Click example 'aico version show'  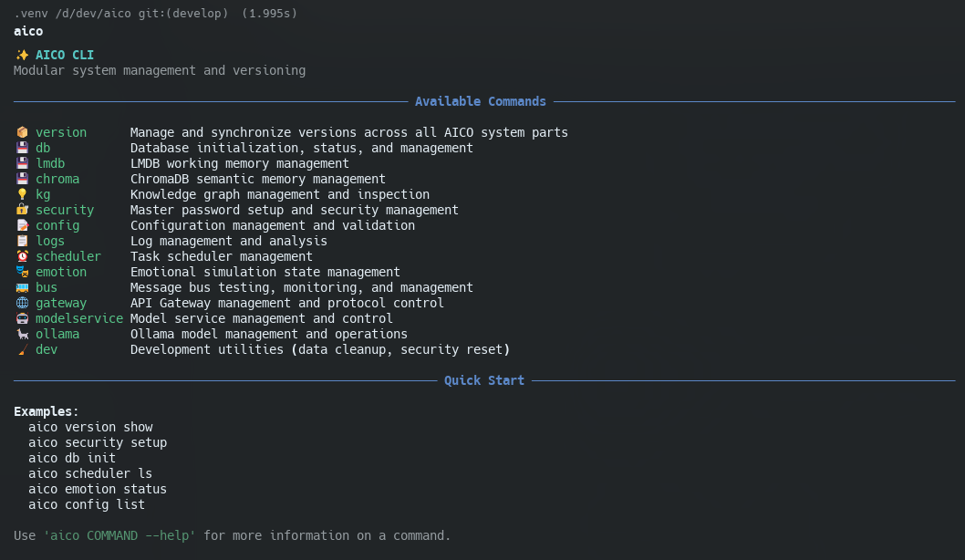90,427
